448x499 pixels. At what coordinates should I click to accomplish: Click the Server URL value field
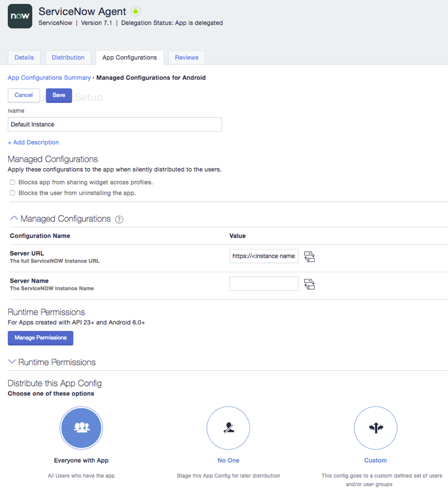[x=264, y=256]
